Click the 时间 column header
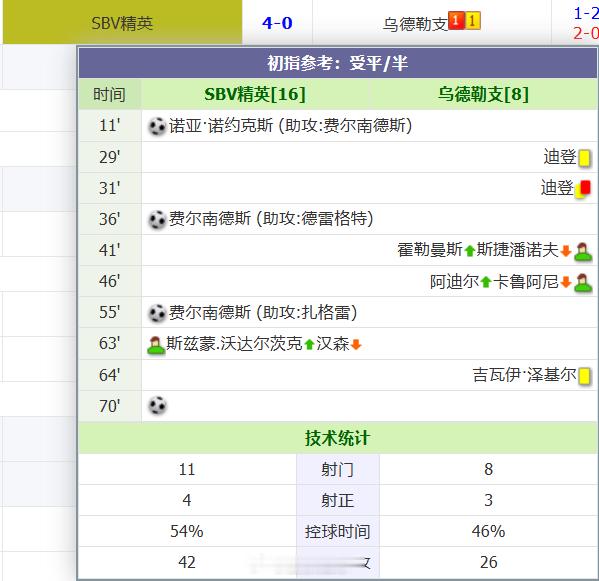Viewport: 599px width, 581px height. pyautogui.click(x=109, y=95)
